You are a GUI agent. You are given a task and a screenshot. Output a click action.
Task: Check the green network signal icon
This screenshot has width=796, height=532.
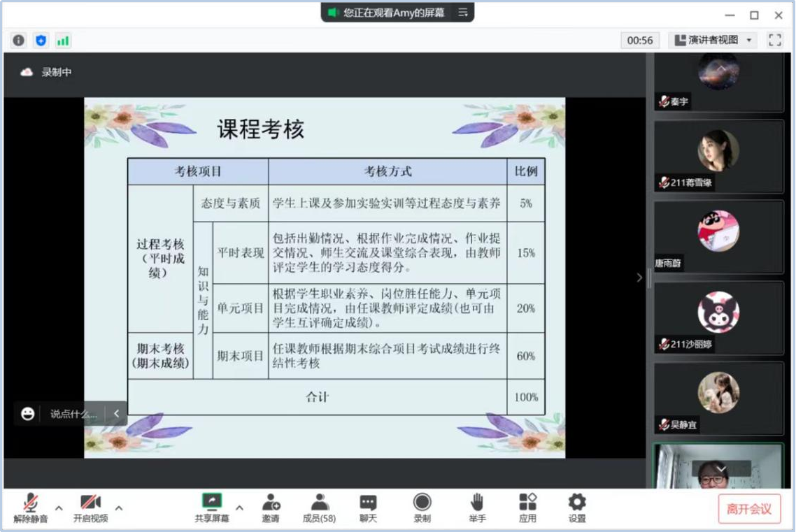[x=63, y=41]
